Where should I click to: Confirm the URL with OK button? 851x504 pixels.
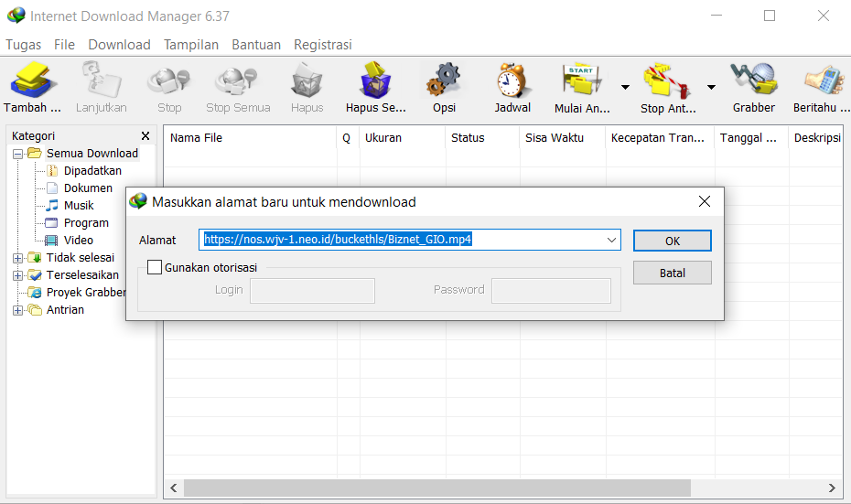(673, 241)
